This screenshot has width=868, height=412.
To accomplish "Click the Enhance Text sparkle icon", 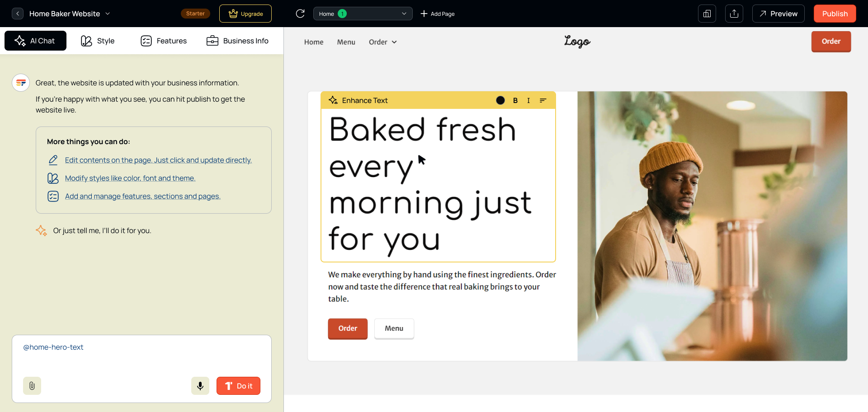I will click(333, 100).
